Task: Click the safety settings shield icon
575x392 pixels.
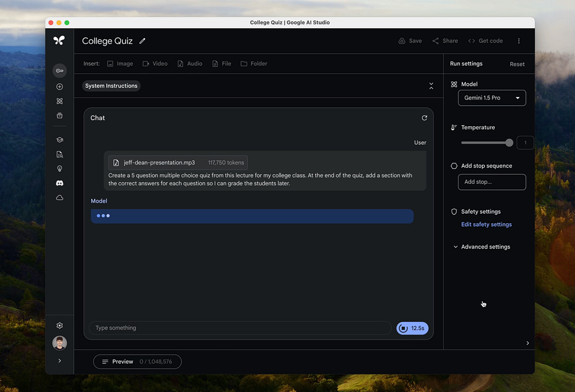Action: pos(454,212)
